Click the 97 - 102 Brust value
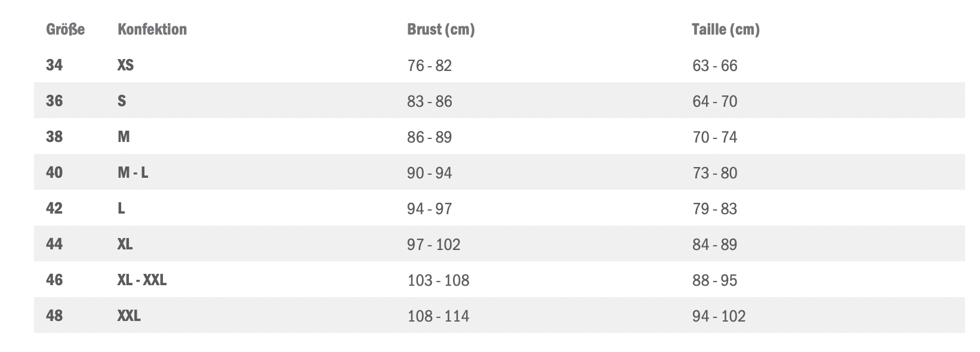The image size is (980, 352). 433,245
